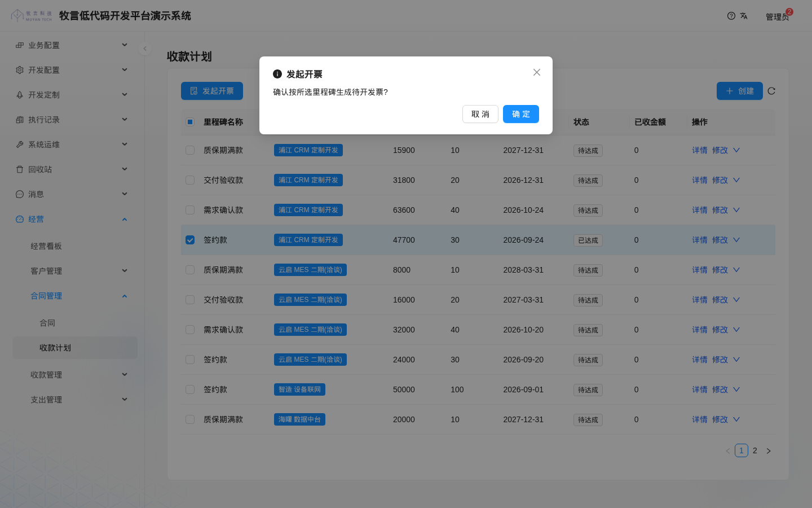Click the 经营 dashboard icon
Image resolution: width=812 pixels, height=508 pixels.
[20, 219]
